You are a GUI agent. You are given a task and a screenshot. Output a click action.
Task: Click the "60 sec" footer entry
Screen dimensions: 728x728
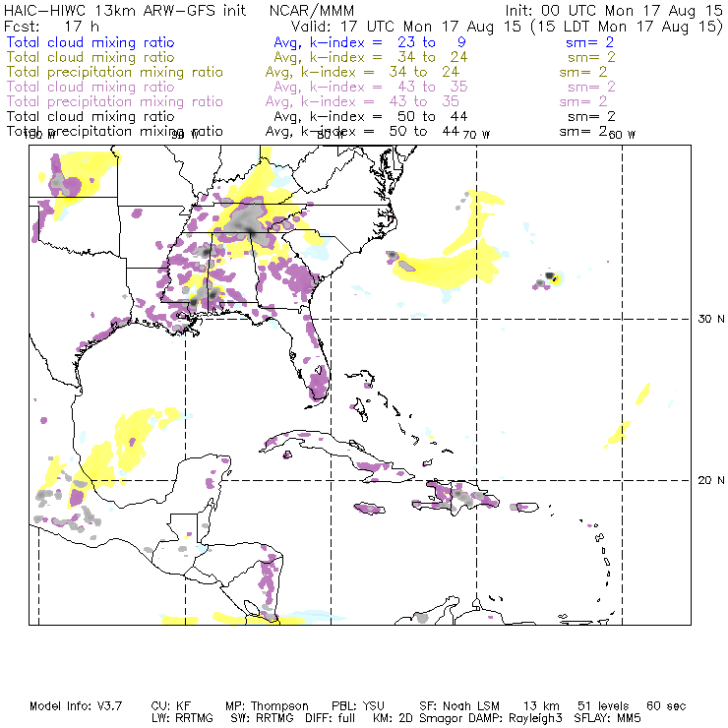click(666, 706)
